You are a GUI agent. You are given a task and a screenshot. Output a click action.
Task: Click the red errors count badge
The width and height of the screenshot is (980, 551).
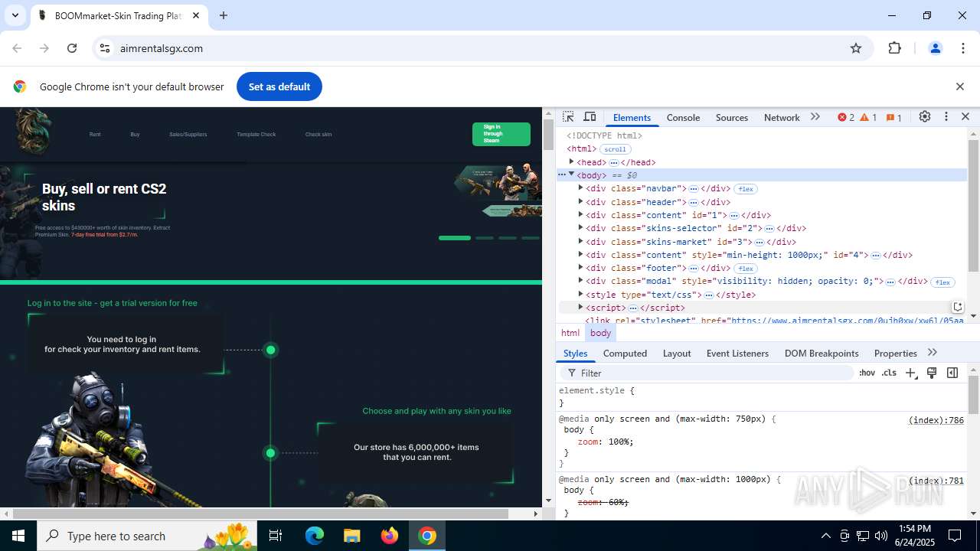click(x=846, y=117)
